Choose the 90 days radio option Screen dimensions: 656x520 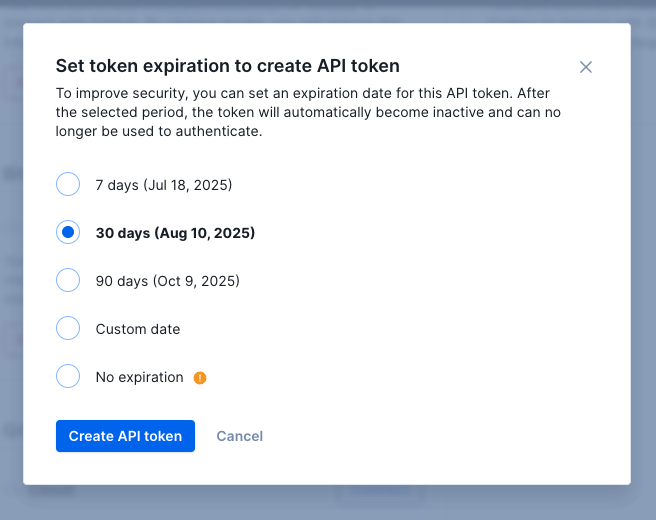(x=68, y=280)
